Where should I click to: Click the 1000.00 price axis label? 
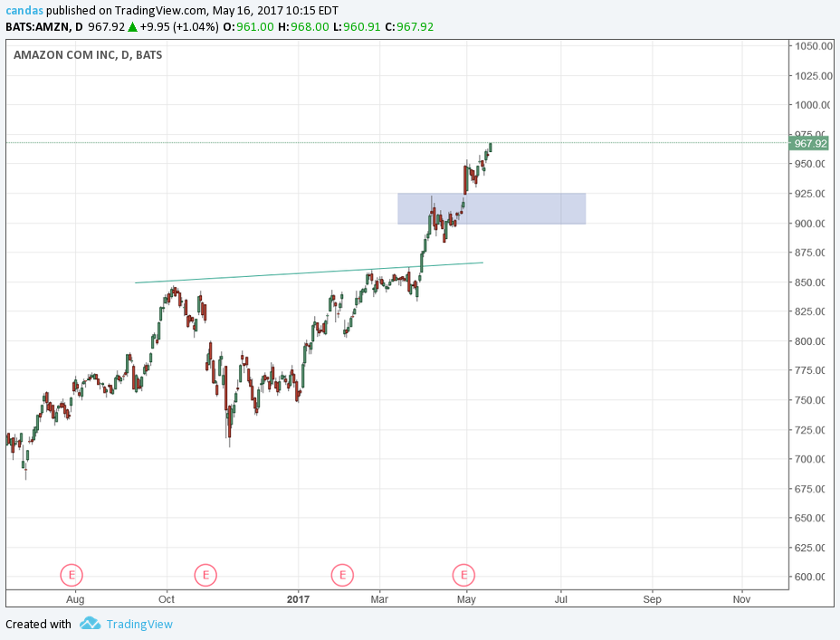click(x=813, y=105)
